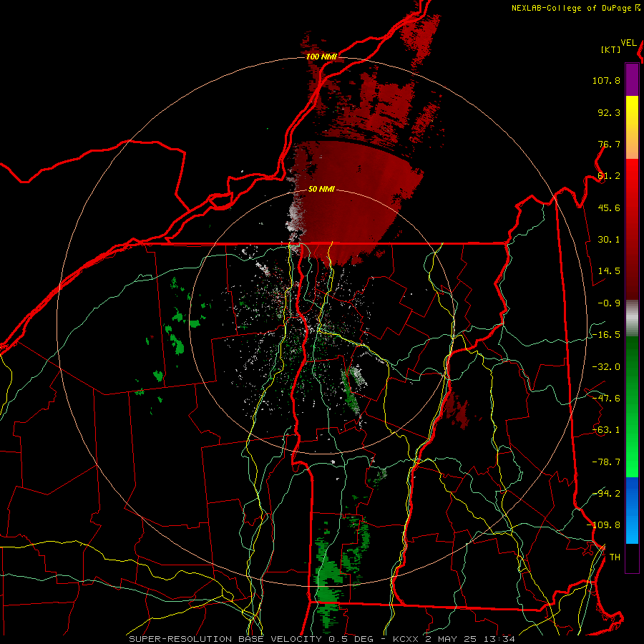The height and width of the screenshot is (644, 644).
Task: Click the 100 NMI range ring label
Action: [x=321, y=57]
